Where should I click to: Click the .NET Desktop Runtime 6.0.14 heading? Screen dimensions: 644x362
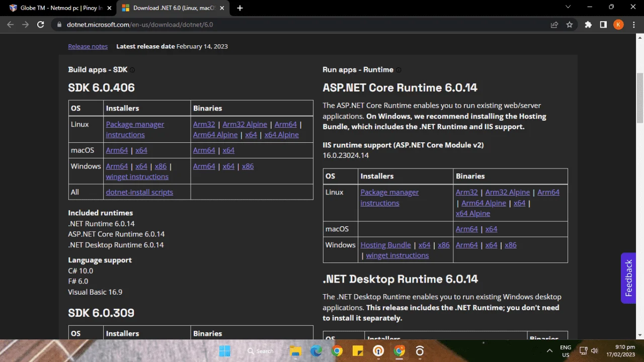(x=400, y=279)
